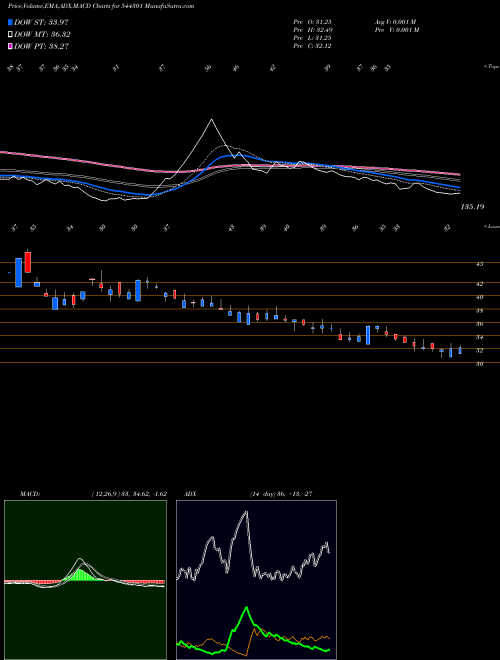Click the 45 price axis label
Viewport: 500px width, 660px height.
(479, 264)
